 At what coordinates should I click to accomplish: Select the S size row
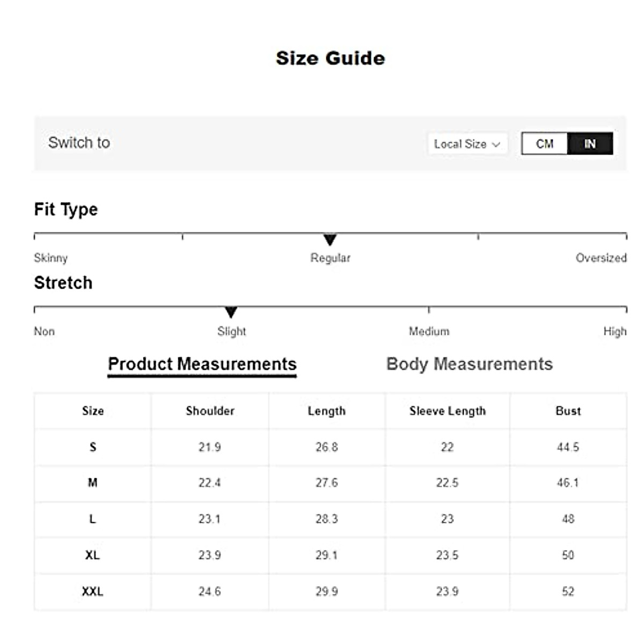tap(93, 447)
